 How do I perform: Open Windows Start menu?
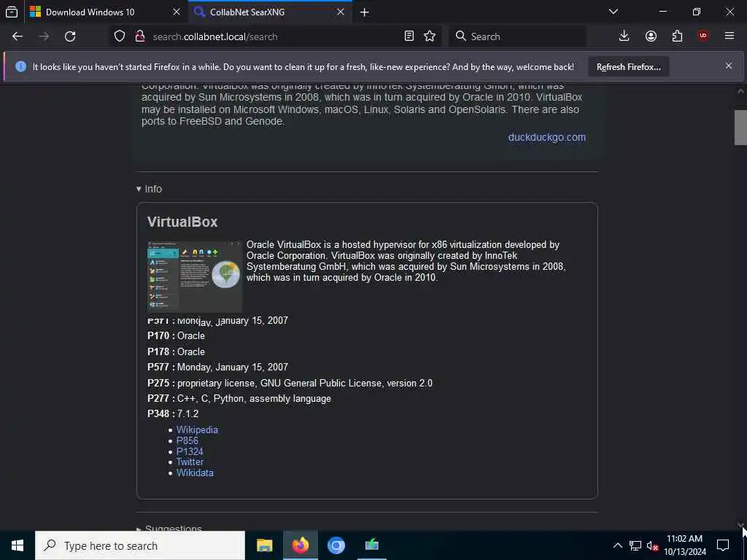point(18,545)
